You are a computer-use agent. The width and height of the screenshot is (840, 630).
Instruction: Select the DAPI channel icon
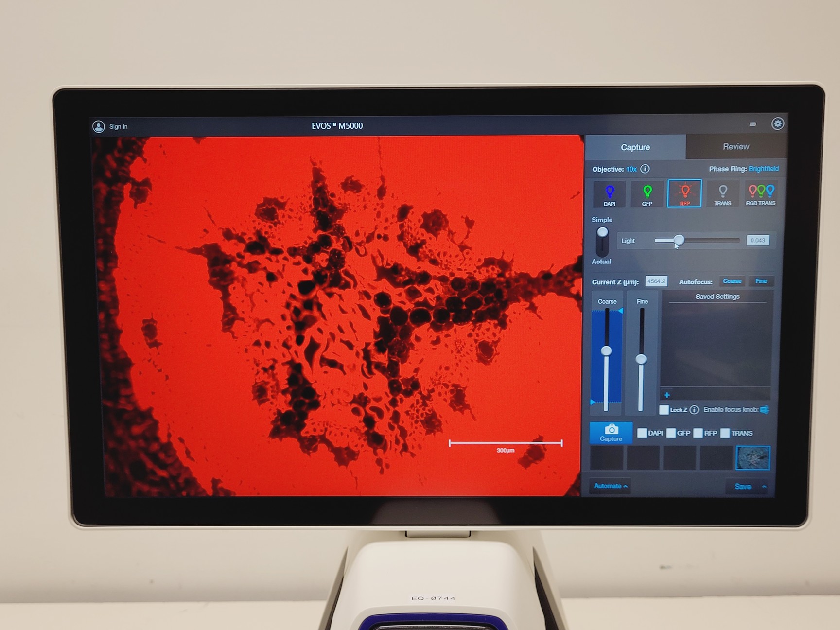click(x=609, y=193)
